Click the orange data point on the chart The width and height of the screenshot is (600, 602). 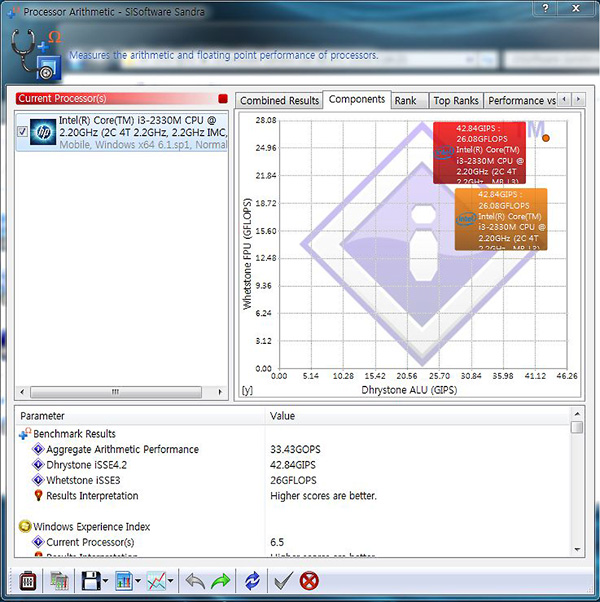546,138
